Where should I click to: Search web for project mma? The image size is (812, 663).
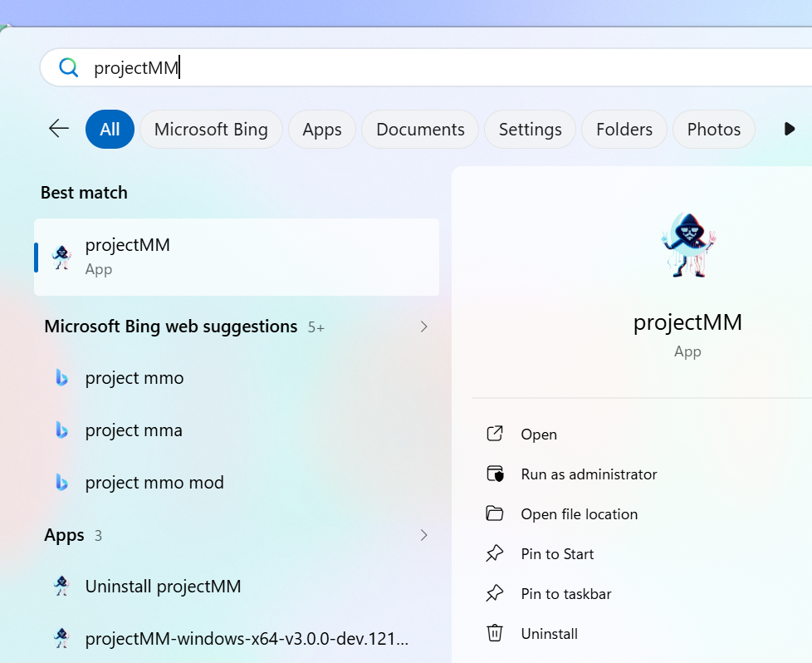pos(237,430)
